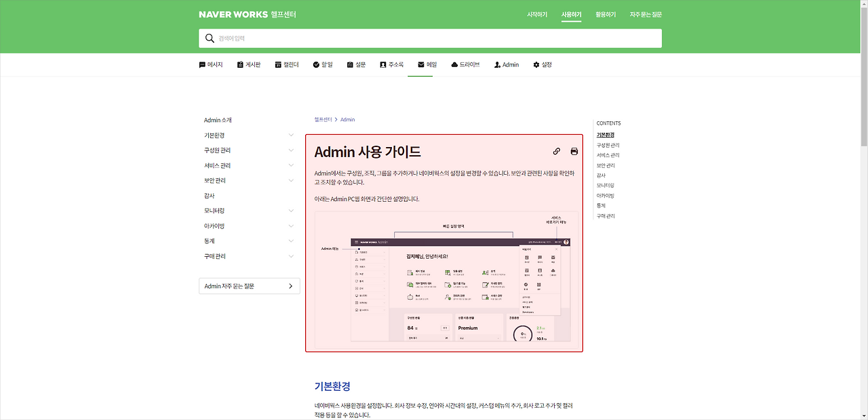Open the 사용하기 top menu
Image resolution: width=868 pixels, height=420 pixels.
(x=571, y=14)
